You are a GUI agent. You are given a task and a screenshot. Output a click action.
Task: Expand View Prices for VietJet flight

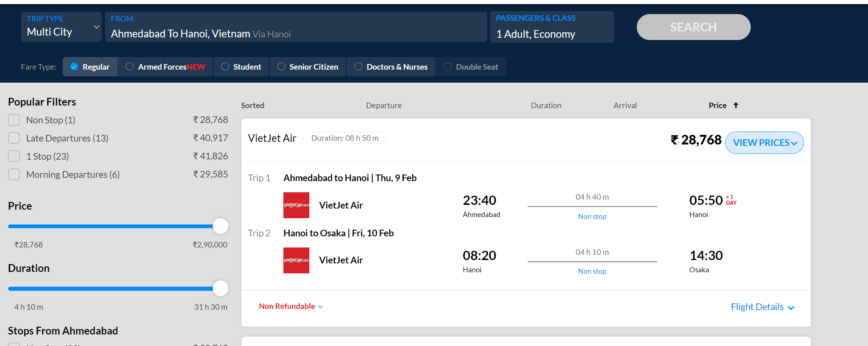click(x=764, y=143)
